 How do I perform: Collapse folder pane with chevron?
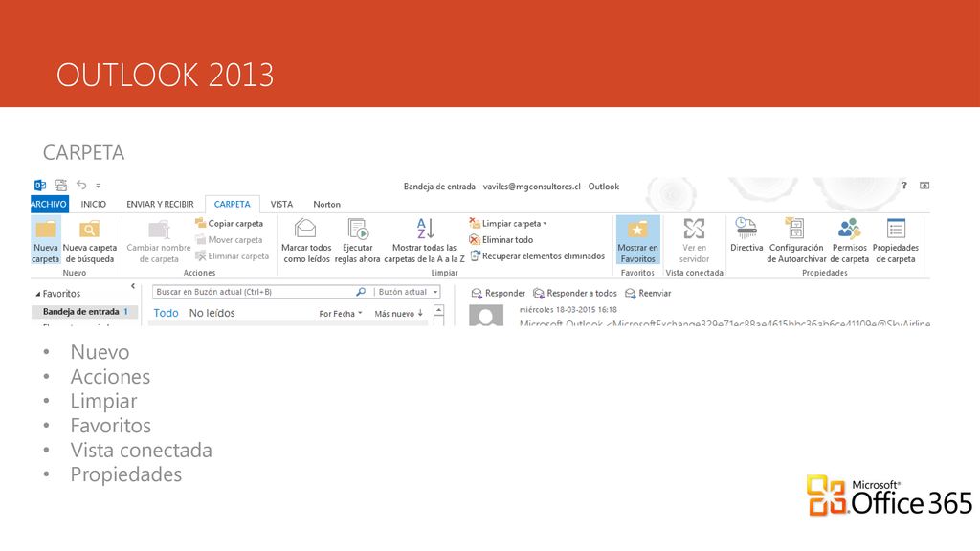(132, 286)
